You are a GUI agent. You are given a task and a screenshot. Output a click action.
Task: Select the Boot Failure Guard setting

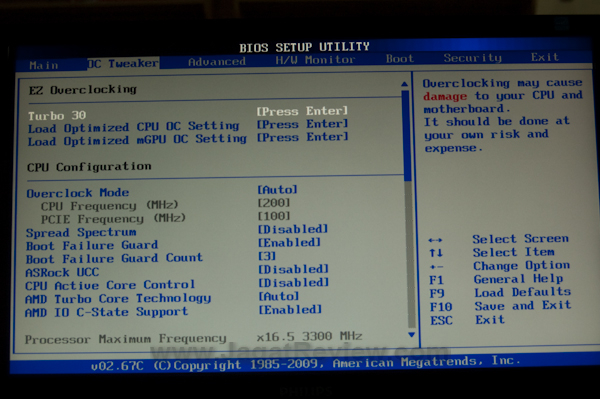click(x=92, y=245)
